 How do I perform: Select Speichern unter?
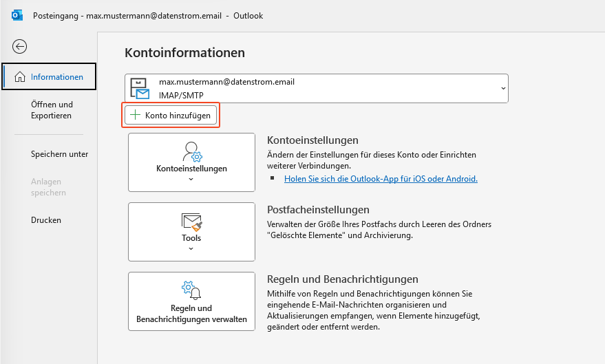pyautogui.click(x=59, y=154)
